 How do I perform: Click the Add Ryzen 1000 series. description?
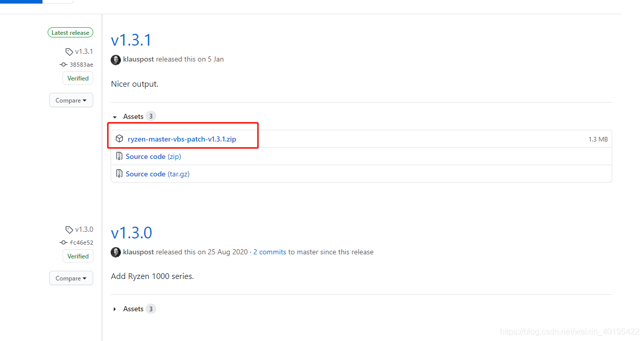152,276
